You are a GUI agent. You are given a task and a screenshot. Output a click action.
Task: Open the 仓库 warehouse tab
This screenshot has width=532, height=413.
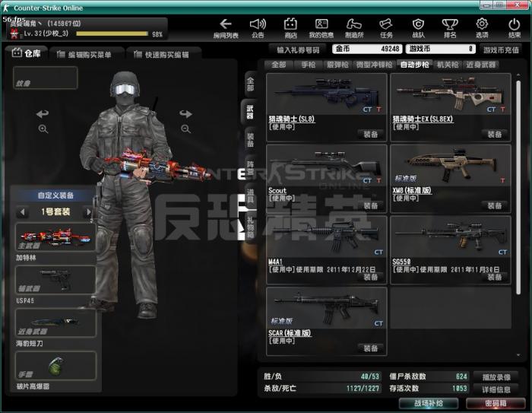[27, 53]
